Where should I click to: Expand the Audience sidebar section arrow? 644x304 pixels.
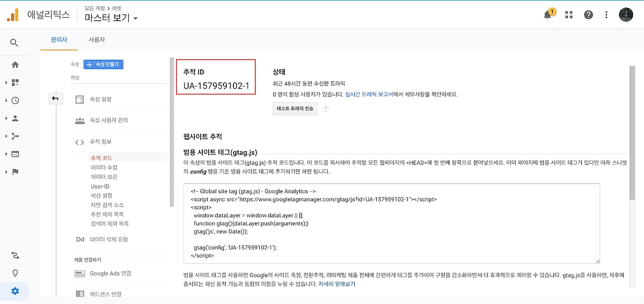point(6,118)
